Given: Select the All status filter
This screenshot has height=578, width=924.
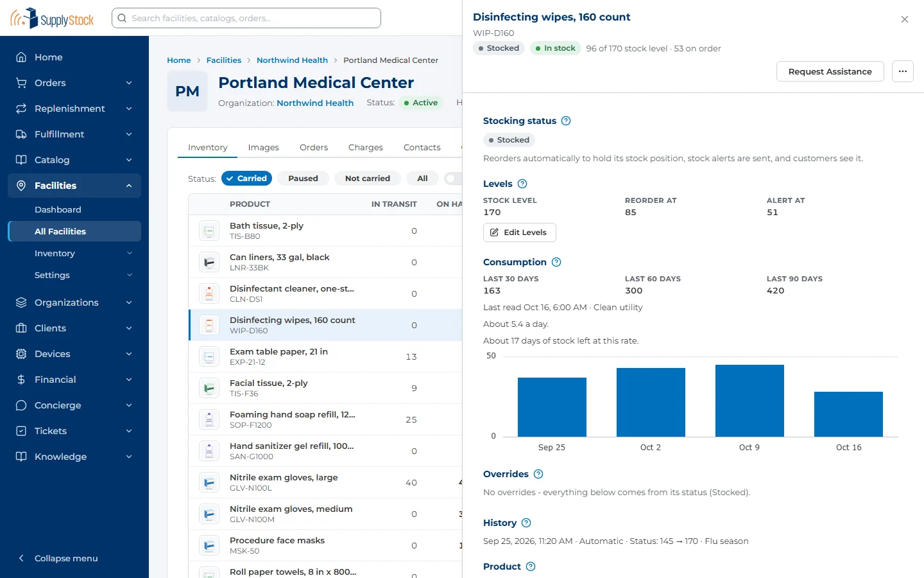Looking at the screenshot, I should (x=422, y=179).
